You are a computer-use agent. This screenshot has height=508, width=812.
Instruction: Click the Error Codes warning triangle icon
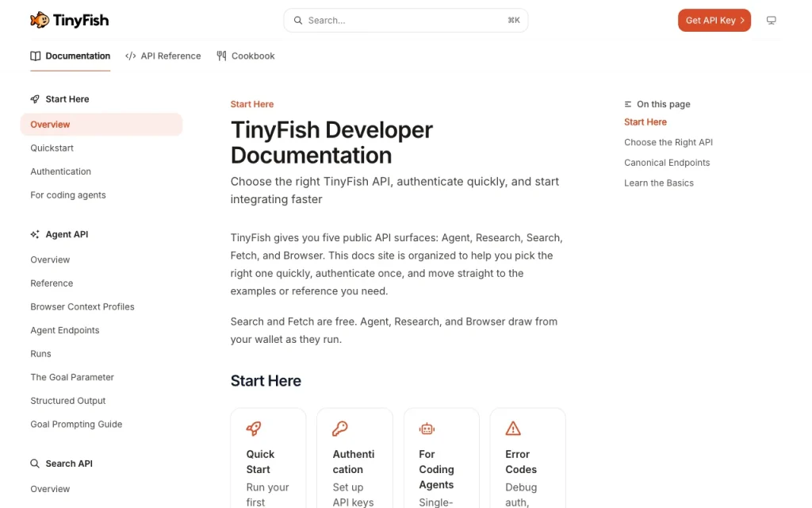513,429
